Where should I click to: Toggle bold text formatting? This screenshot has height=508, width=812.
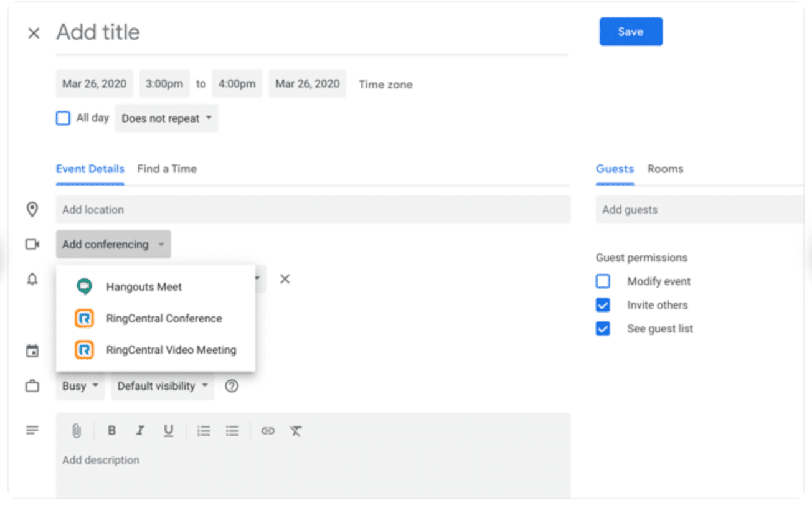[111, 431]
